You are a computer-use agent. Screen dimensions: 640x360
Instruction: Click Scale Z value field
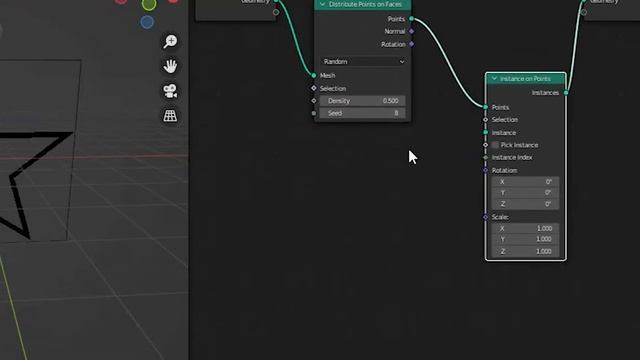(525, 251)
